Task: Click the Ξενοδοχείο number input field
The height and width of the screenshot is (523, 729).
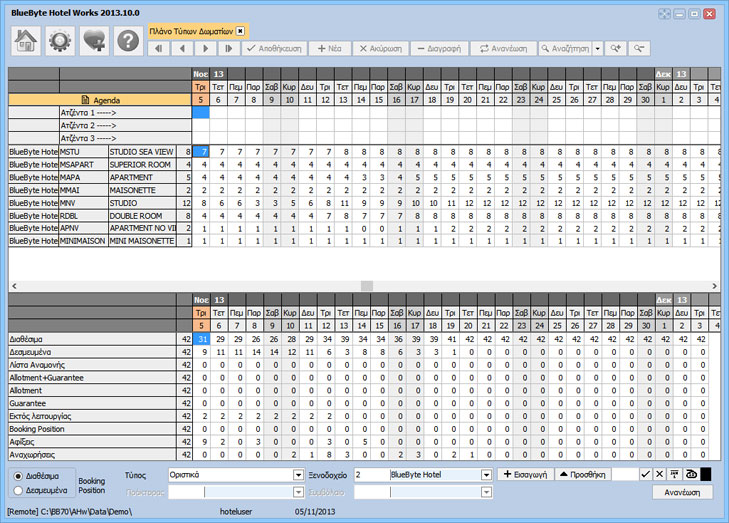Action: [x=369, y=474]
